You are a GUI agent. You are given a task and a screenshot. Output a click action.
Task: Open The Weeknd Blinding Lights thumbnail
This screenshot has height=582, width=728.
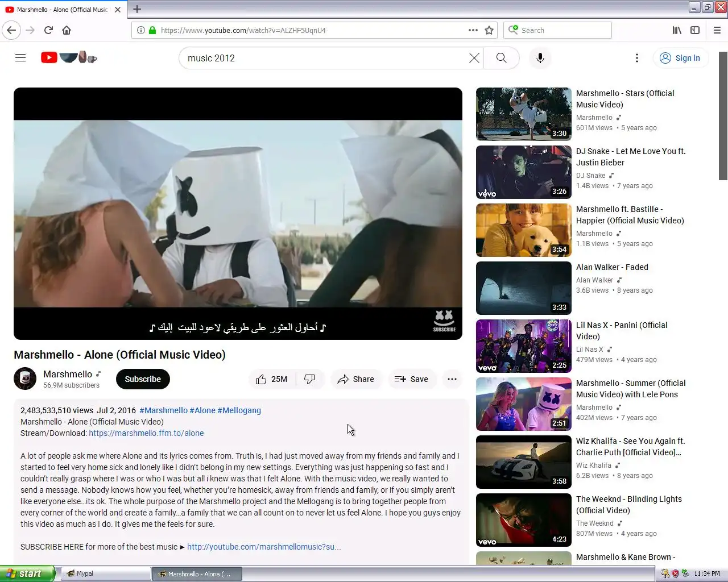pyautogui.click(x=524, y=519)
